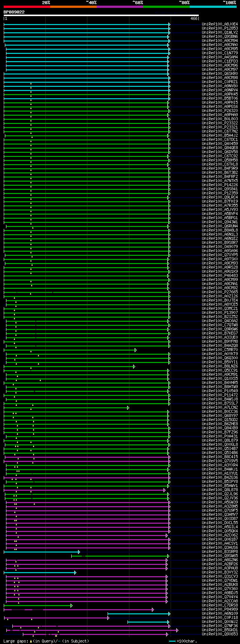Select hit label UniRef100_B7FHI9
This screenshot has height=644, width=240.
pyautogui.click(x=220, y=201)
